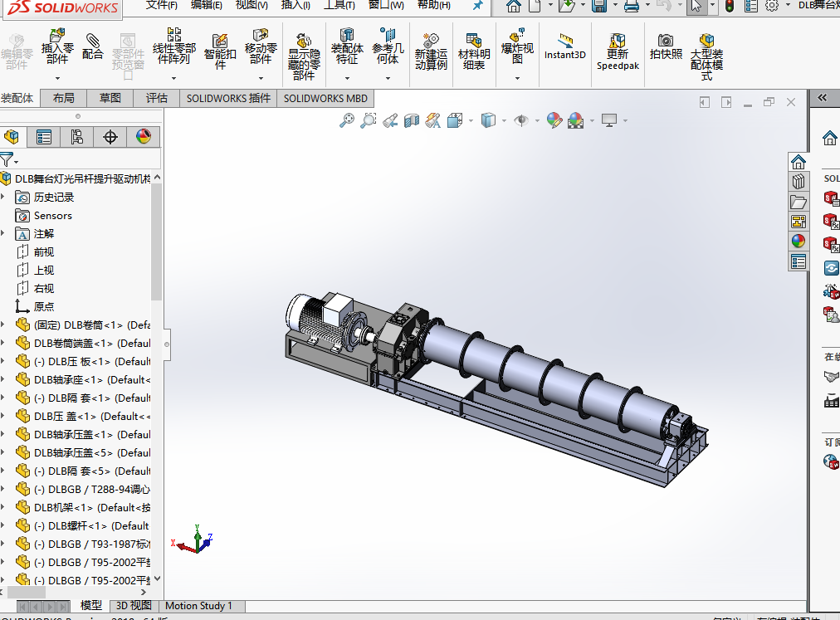
Task: Open File Explorer folder in task pane
Action: [798, 202]
